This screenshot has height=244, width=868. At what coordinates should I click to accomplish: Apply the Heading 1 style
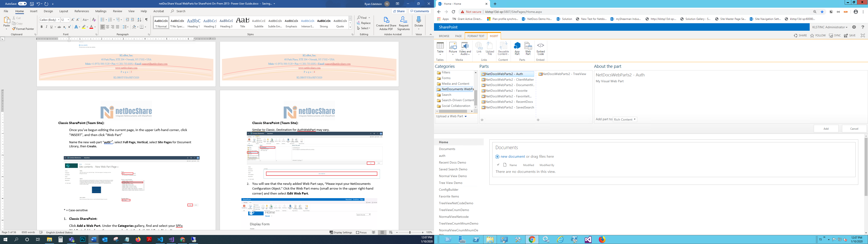coord(194,23)
